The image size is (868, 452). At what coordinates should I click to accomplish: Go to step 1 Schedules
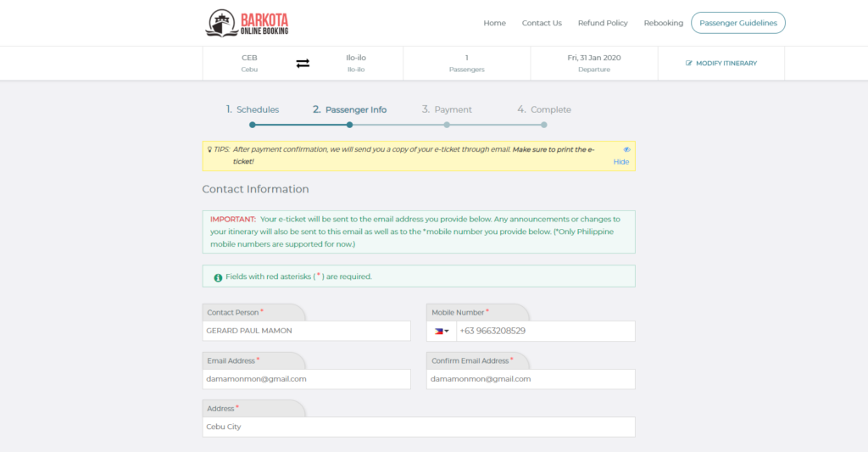253,109
